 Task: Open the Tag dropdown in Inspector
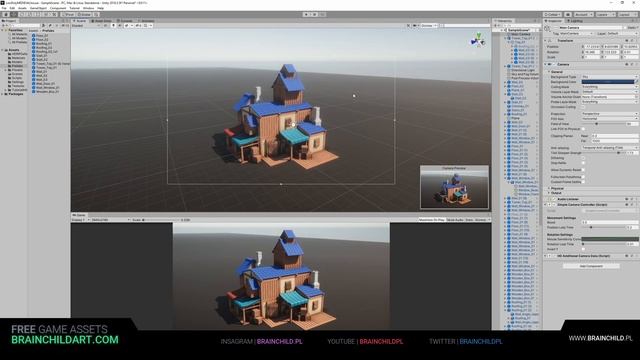pos(576,33)
